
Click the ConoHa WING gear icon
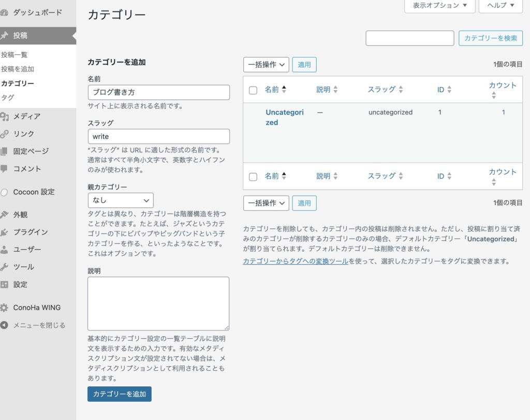(x=4, y=308)
